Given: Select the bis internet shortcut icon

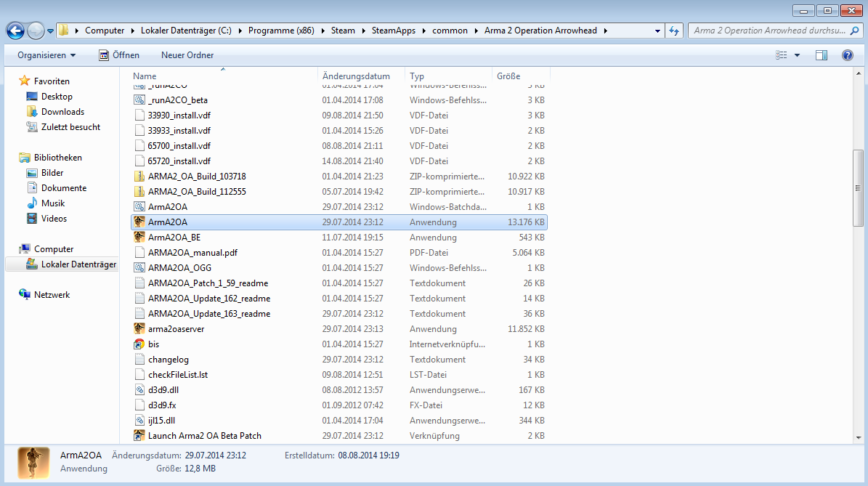Looking at the screenshot, I should click(x=139, y=344).
